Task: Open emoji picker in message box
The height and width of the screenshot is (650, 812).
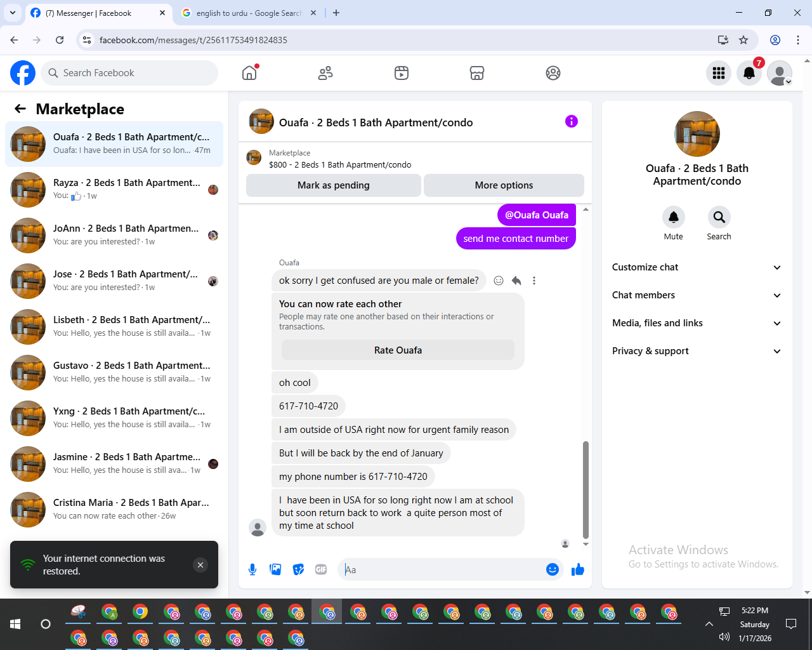Action: click(x=553, y=569)
